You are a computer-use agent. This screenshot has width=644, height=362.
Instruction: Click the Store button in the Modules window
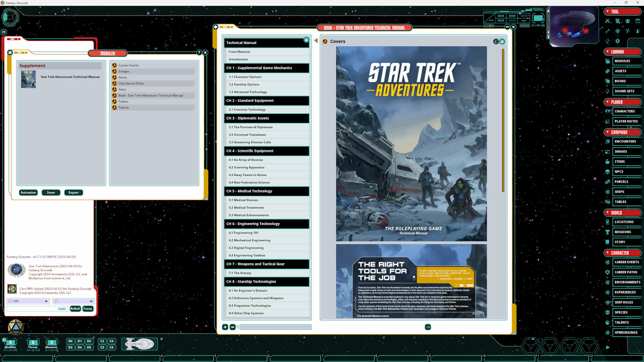point(51,192)
